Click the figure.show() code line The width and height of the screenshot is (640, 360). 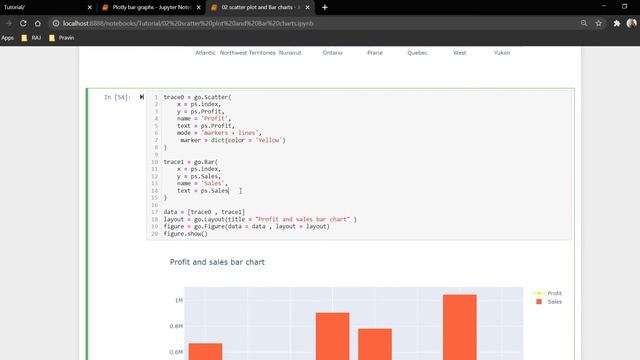(185, 234)
